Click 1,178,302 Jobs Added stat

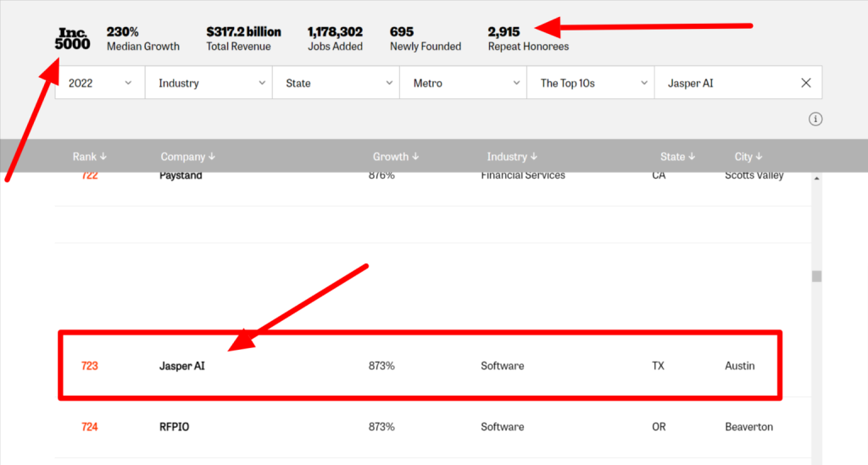[x=335, y=39]
